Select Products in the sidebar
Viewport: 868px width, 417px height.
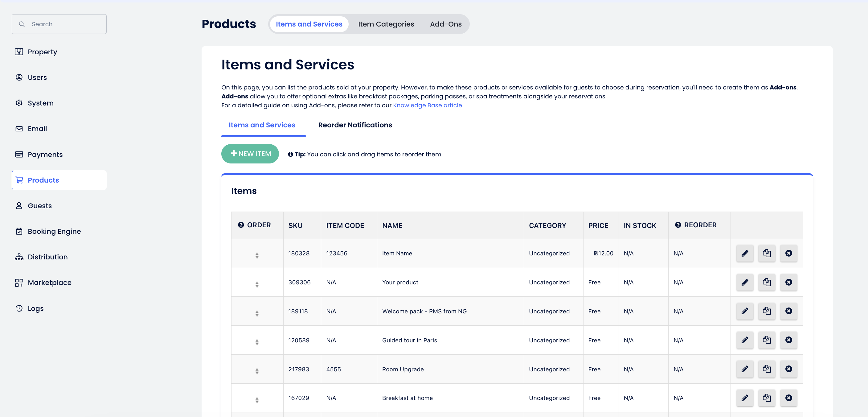click(x=59, y=180)
